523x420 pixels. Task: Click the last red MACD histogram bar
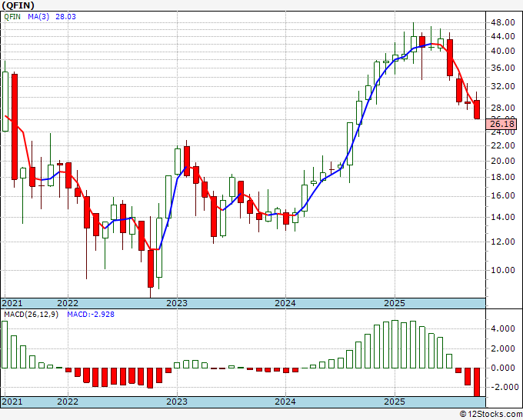coord(477,382)
